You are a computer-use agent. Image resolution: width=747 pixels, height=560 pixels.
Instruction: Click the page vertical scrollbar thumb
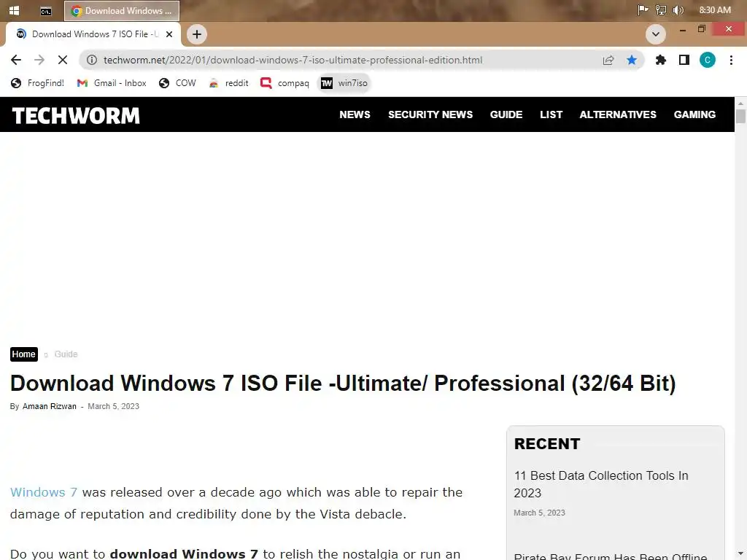(740, 116)
